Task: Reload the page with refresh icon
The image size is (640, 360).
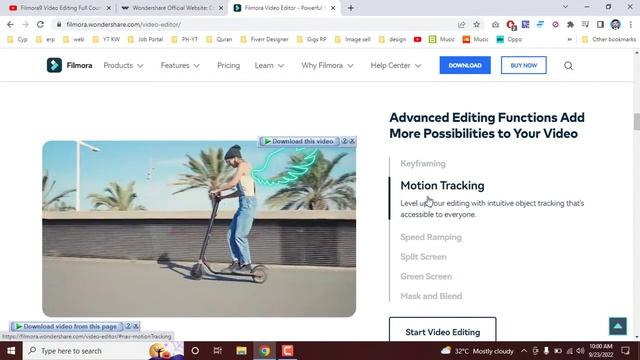Action: (x=40, y=24)
